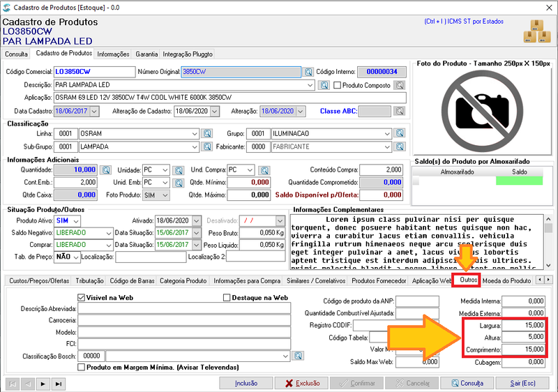
Task: Open Código de Barras tab
Action: (132, 280)
